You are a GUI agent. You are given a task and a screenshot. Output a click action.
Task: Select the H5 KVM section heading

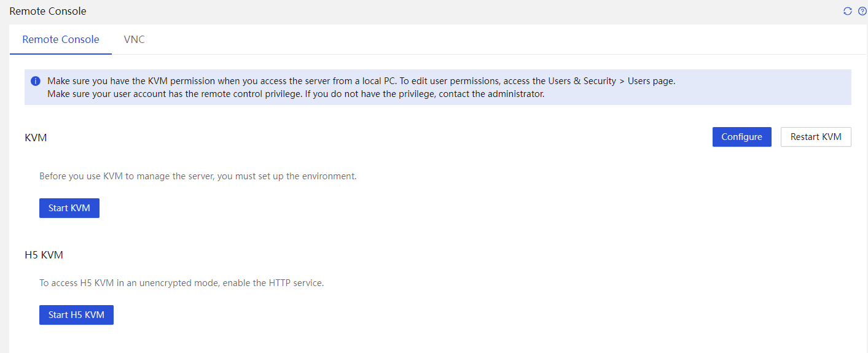click(44, 255)
